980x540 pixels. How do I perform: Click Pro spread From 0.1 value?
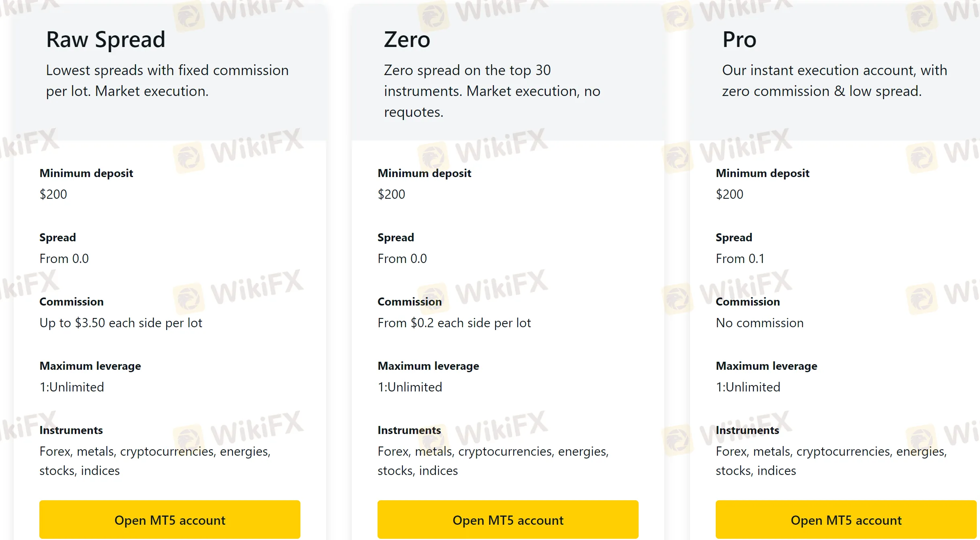740,259
